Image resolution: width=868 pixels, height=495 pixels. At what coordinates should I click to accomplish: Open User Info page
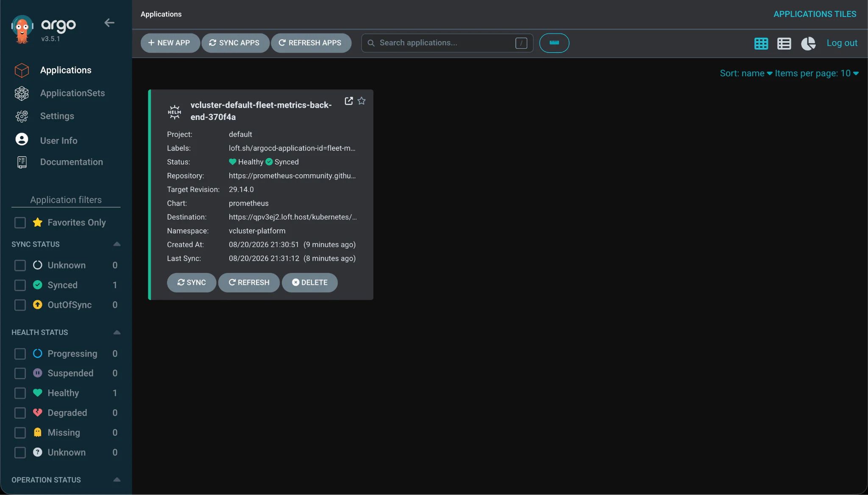[x=59, y=141]
